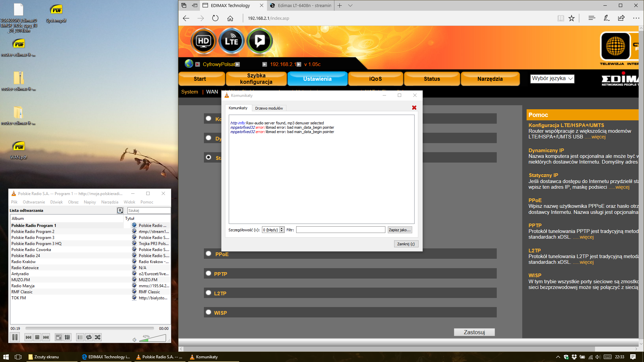644x362 pixels.
Task: Click the VLC playlist search field
Action: click(x=149, y=210)
